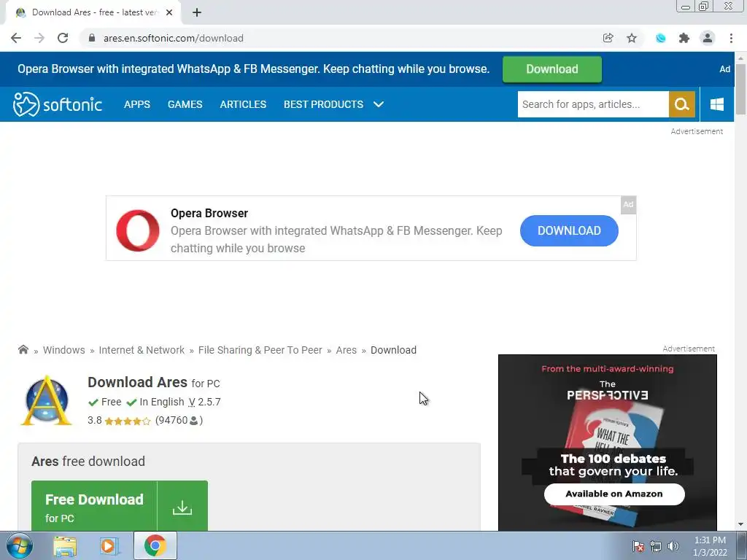Click the volume speaker tray icon
The image size is (747, 560).
pos(673,546)
